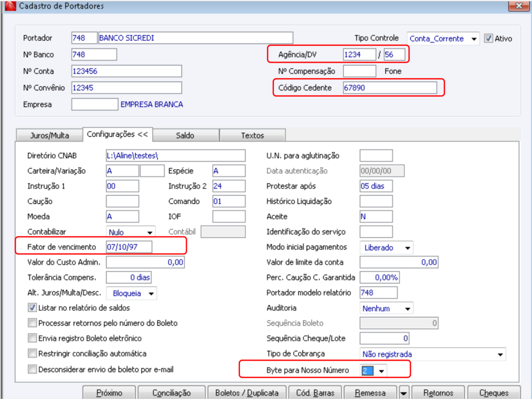Toggle the Ativo checkbox
The width and height of the screenshot is (532, 399).
tap(488, 38)
